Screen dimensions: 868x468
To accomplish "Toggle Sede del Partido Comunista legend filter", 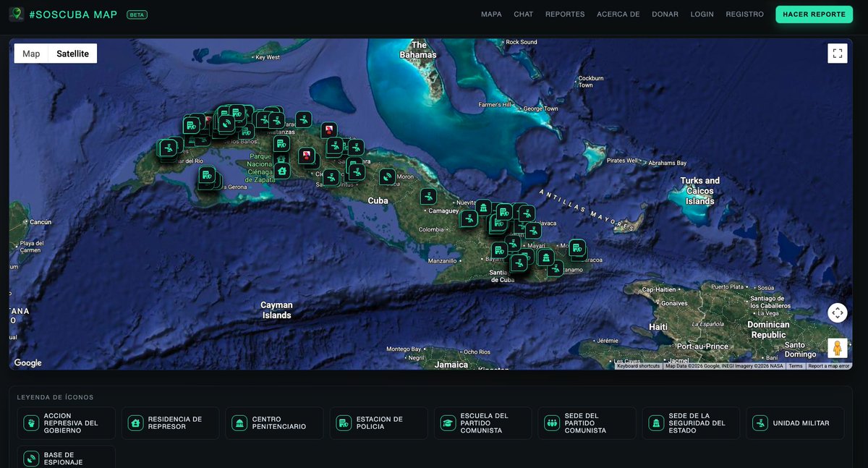I will click(587, 423).
